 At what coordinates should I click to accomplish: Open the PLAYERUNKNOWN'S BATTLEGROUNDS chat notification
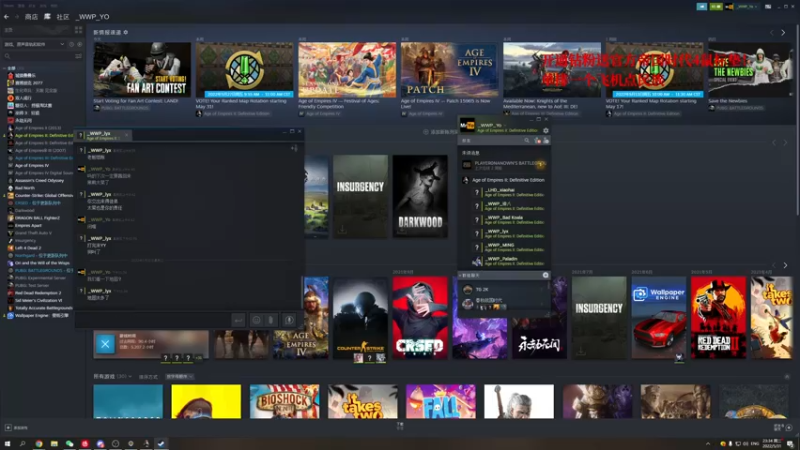[x=504, y=164]
